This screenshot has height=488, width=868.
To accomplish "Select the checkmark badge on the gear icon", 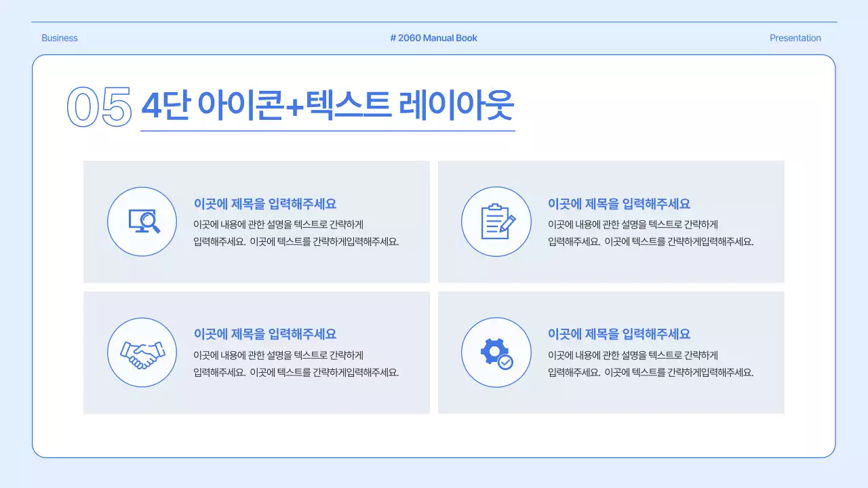I will pos(505,361).
